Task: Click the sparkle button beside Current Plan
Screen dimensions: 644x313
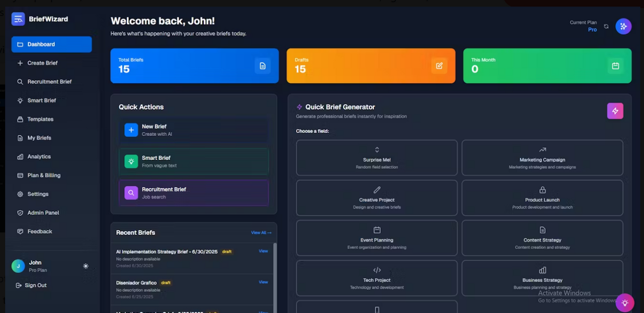Action: (x=623, y=26)
